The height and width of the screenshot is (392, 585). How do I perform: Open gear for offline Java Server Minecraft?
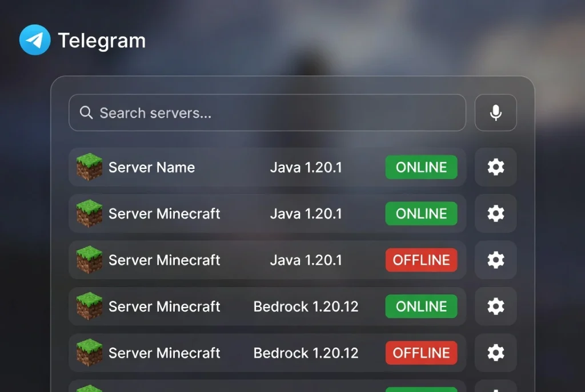pyautogui.click(x=495, y=260)
